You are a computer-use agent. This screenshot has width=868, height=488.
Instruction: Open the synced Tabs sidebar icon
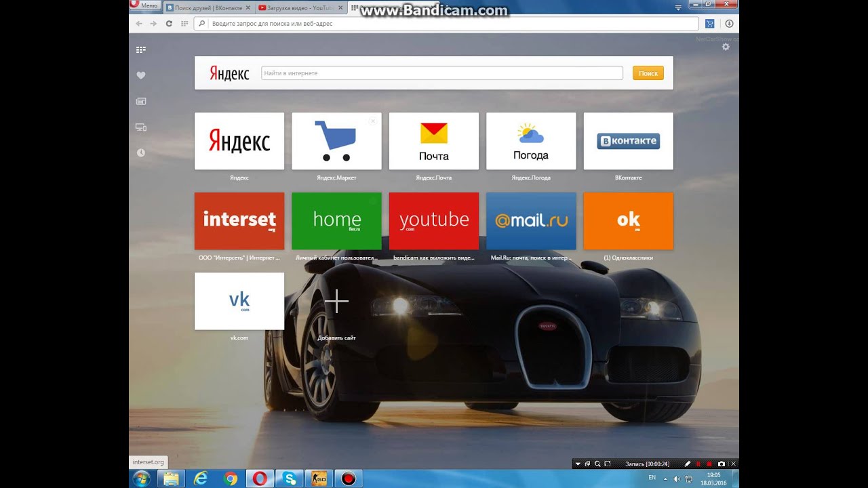pos(141,127)
